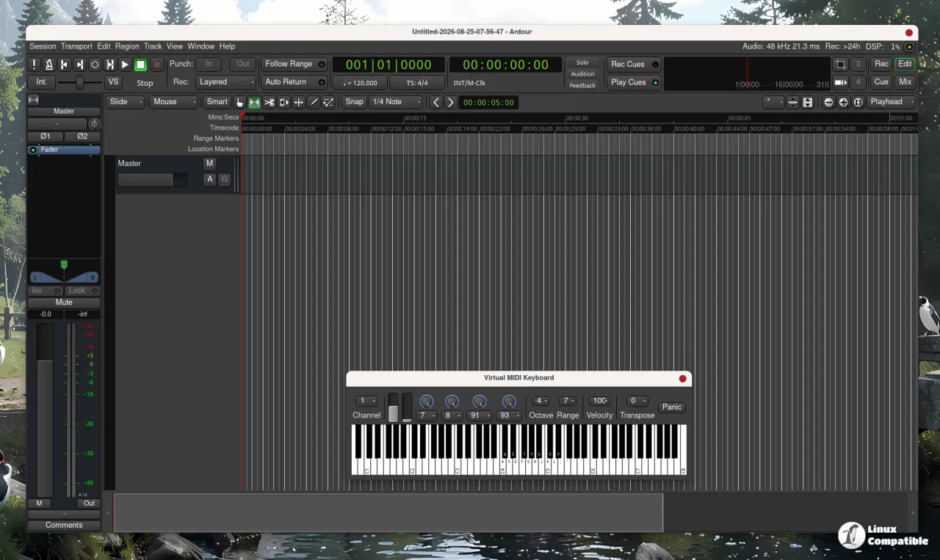The height and width of the screenshot is (560, 940).
Task: Click the tempo 120.000 field
Action: click(360, 83)
